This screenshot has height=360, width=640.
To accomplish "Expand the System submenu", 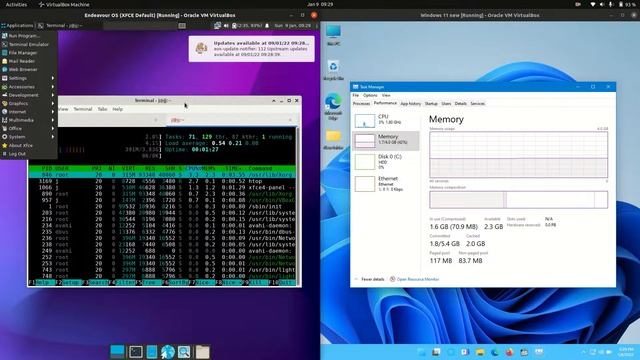I will [29, 137].
